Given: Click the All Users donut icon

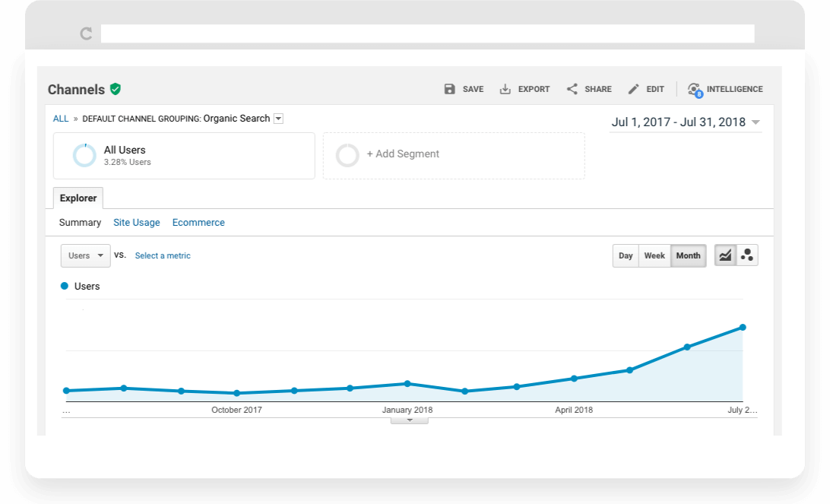Looking at the screenshot, I should [84, 156].
